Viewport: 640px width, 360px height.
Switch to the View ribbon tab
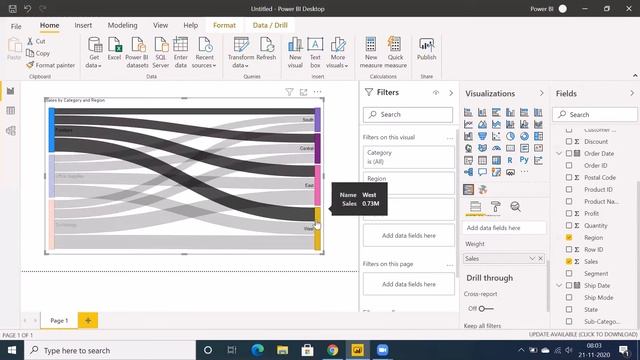(x=160, y=25)
